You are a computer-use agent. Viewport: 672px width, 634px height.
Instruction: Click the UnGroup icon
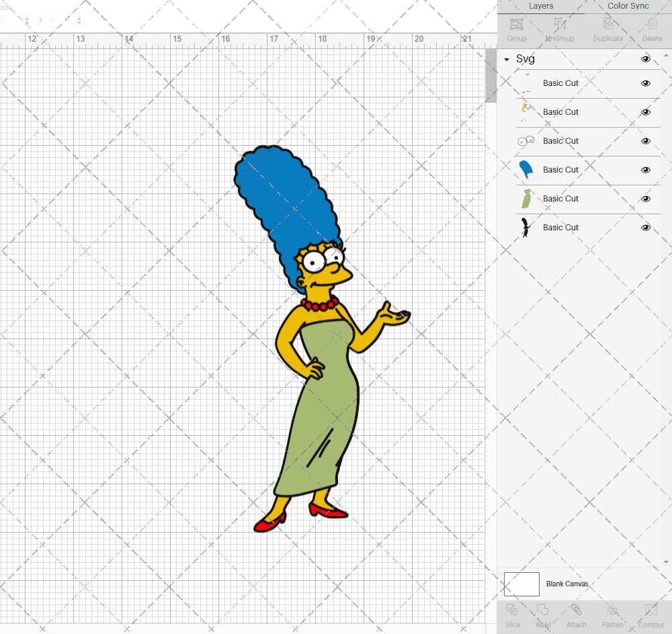click(x=559, y=24)
